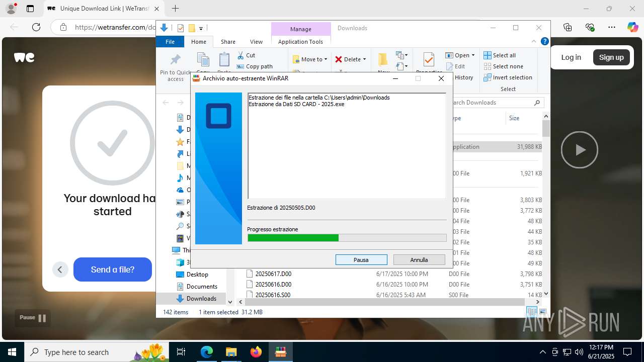The width and height of the screenshot is (644, 362).
Task: Click Select all in the ribbon
Action: [x=500, y=55]
